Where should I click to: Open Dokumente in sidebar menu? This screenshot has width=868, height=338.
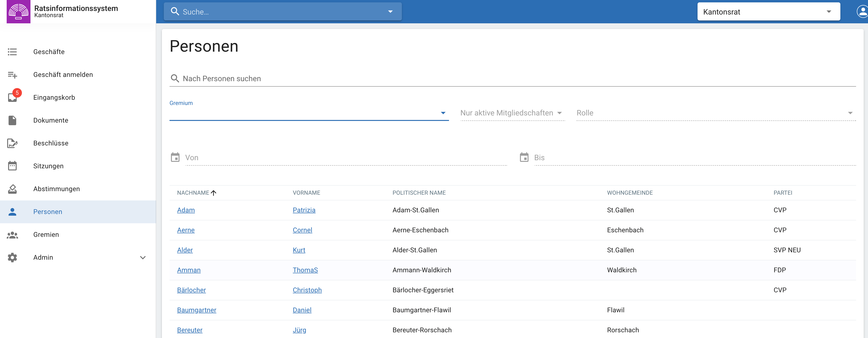pos(50,120)
